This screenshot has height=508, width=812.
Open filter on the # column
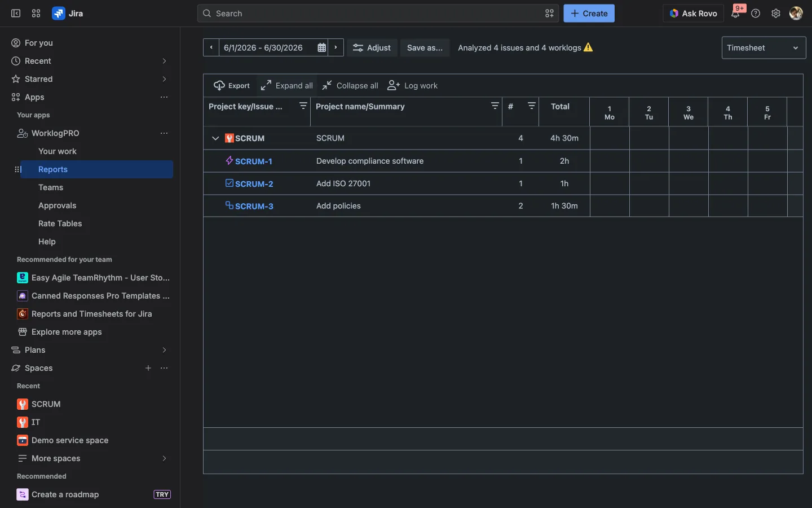point(531,106)
